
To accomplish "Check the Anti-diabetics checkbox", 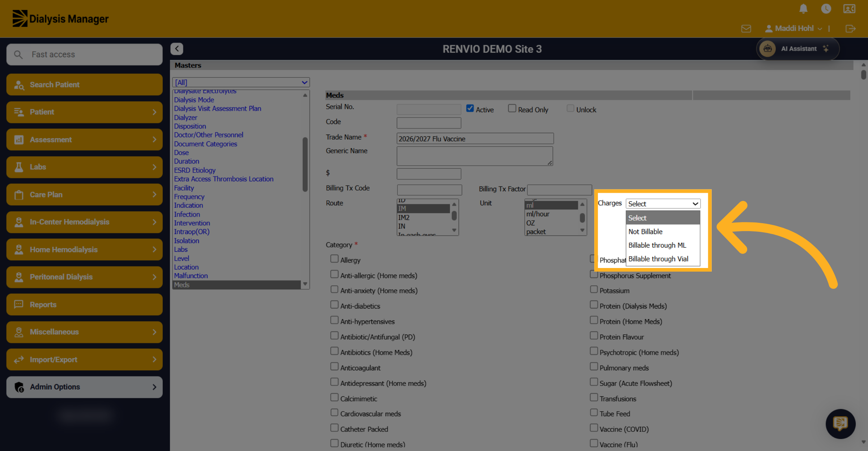I will (334, 305).
